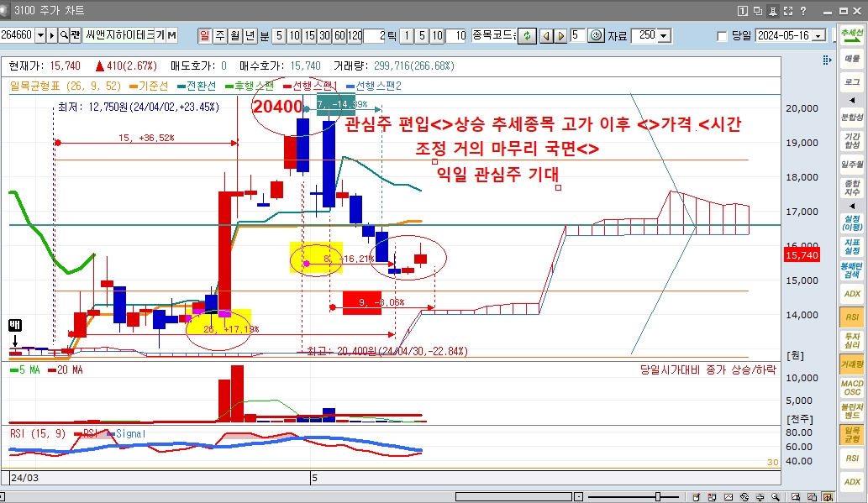868x503 pixels.
Task: Click the chart zoom slider handle
Action: point(659,497)
